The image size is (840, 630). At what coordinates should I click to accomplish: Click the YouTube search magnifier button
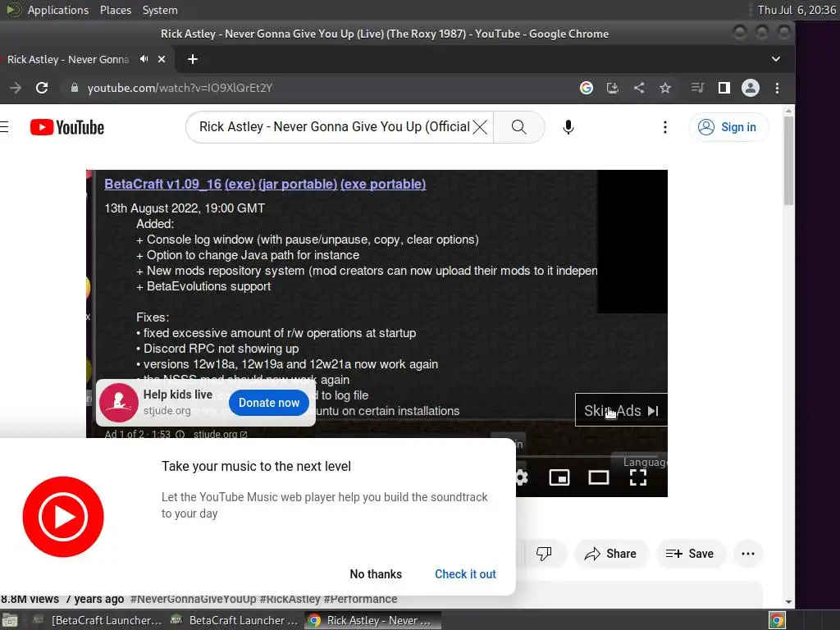pyautogui.click(x=518, y=127)
